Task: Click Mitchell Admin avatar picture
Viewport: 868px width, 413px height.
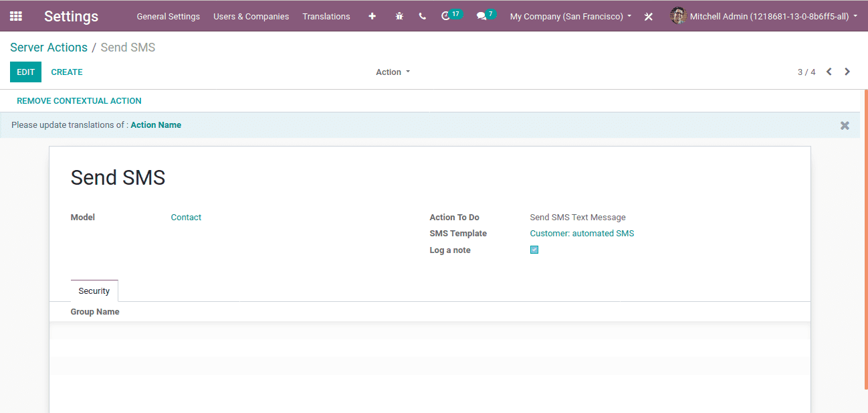Action: tap(678, 16)
